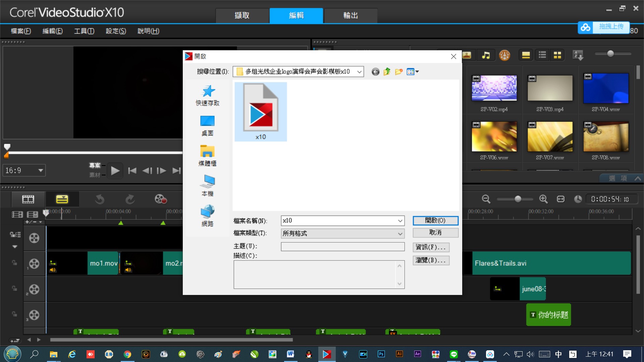Zoom out the timeline

coord(486,199)
